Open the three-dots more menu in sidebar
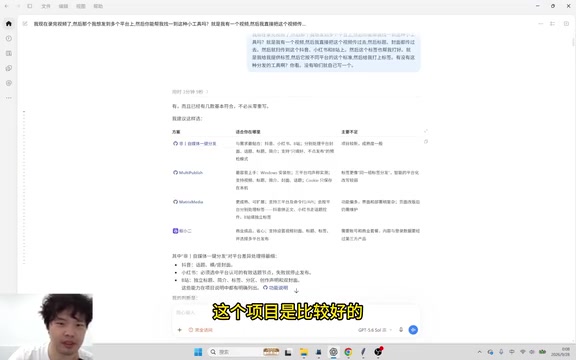Viewport: 576px width, 360px height. [9, 98]
